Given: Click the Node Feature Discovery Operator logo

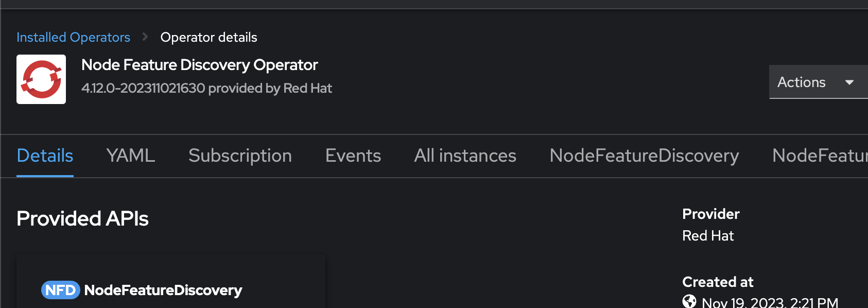Looking at the screenshot, I should coord(41,79).
